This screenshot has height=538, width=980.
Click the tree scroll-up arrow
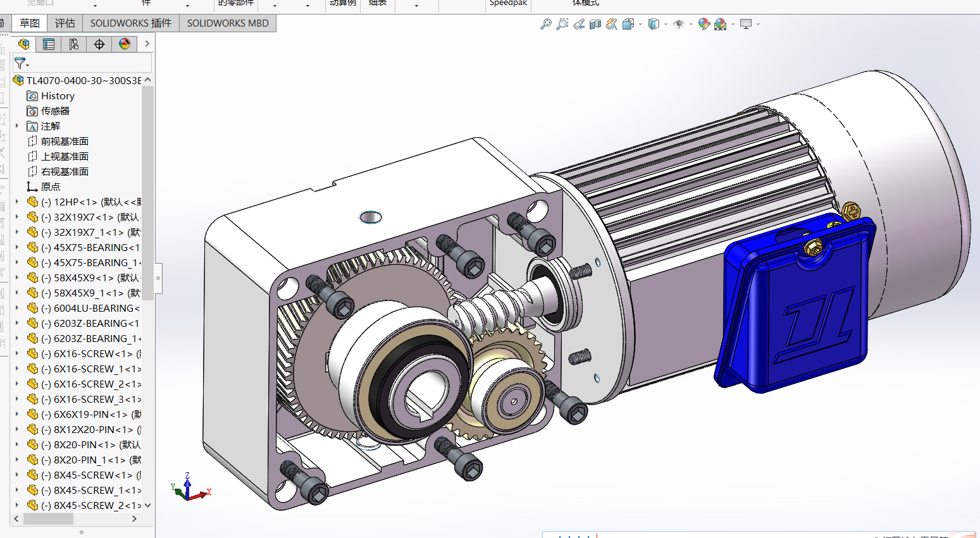point(148,80)
